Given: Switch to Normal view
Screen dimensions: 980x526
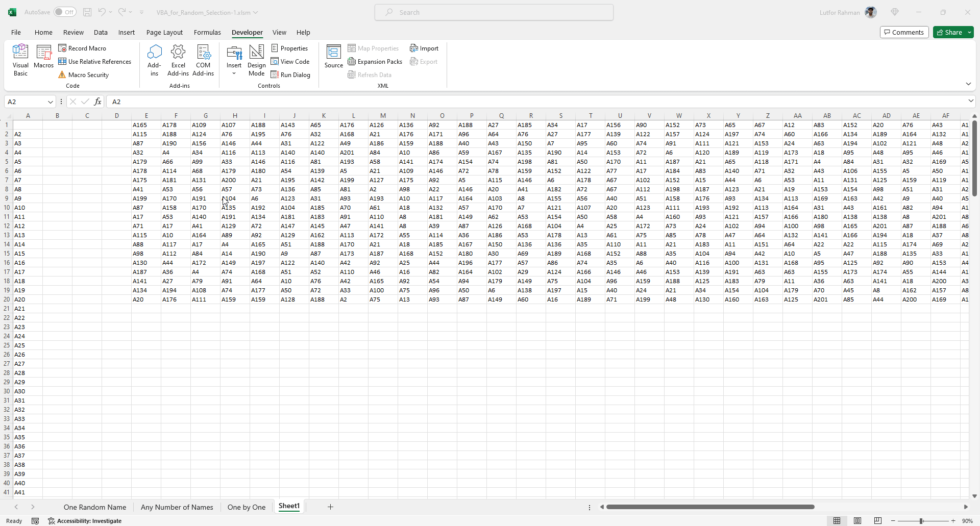Looking at the screenshot, I should click(x=837, y=521).
